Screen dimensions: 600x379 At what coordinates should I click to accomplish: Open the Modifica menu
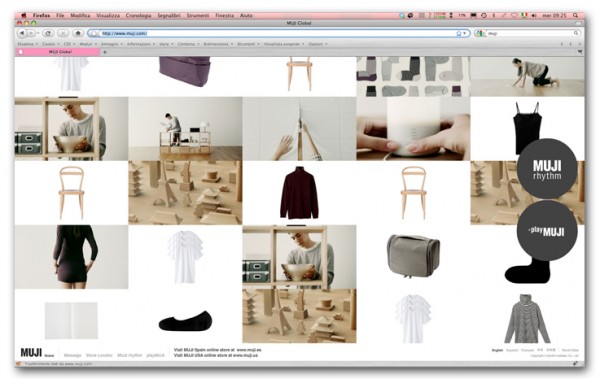click(80, 16)
